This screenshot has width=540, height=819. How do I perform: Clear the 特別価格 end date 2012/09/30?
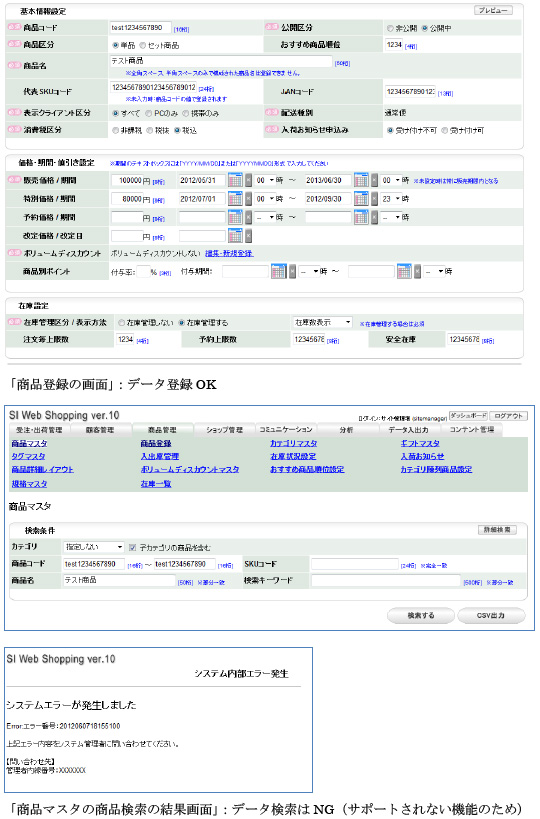point(374,198)
